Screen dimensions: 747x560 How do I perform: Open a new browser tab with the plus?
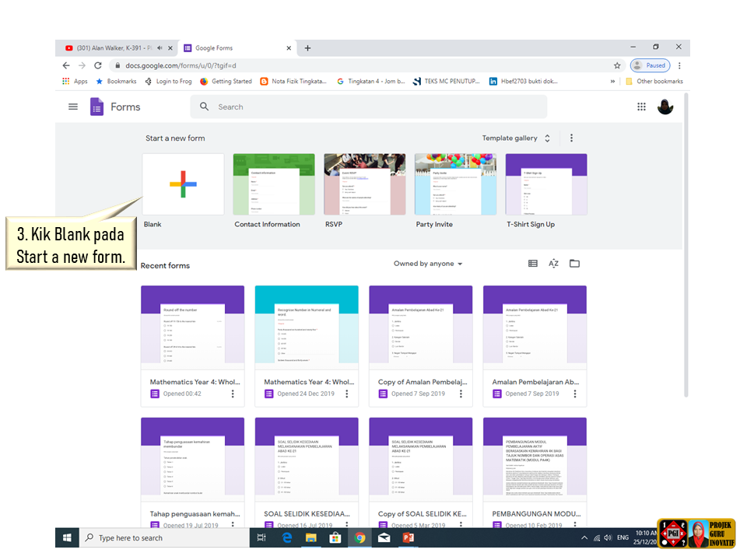tap(308, 47)
